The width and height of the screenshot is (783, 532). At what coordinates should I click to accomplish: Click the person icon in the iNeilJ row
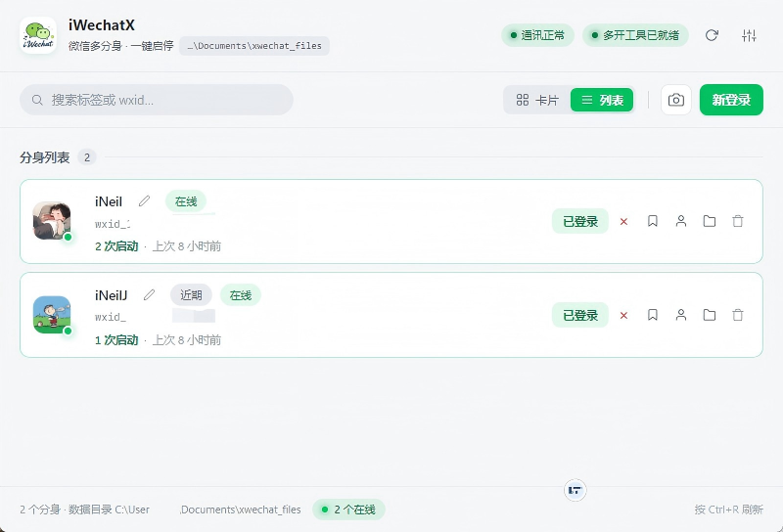[x=680, y=315]
